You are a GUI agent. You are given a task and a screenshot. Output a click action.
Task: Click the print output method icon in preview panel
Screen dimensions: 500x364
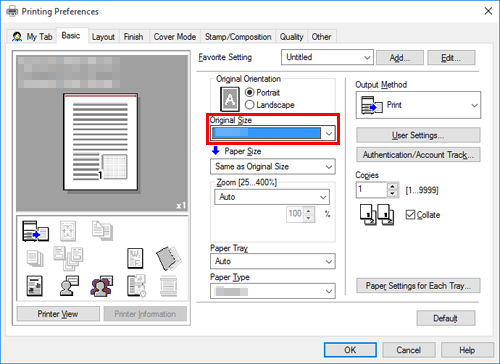coord(35,231)
